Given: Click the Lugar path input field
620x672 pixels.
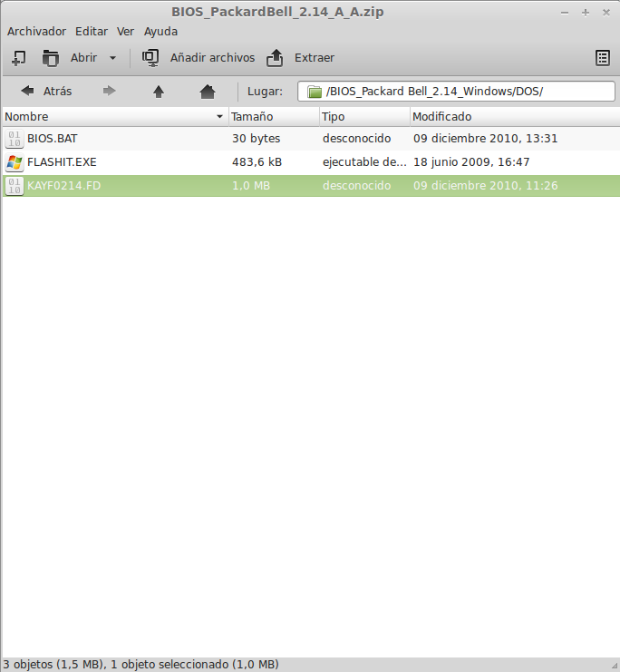Looking at the screenshot, I should (x=456, y=92).
